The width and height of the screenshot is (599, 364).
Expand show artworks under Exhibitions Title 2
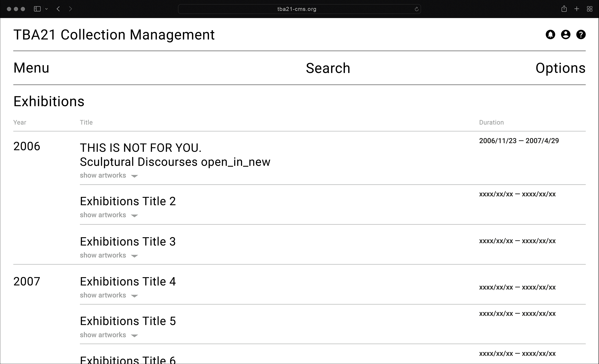[109, 215]
